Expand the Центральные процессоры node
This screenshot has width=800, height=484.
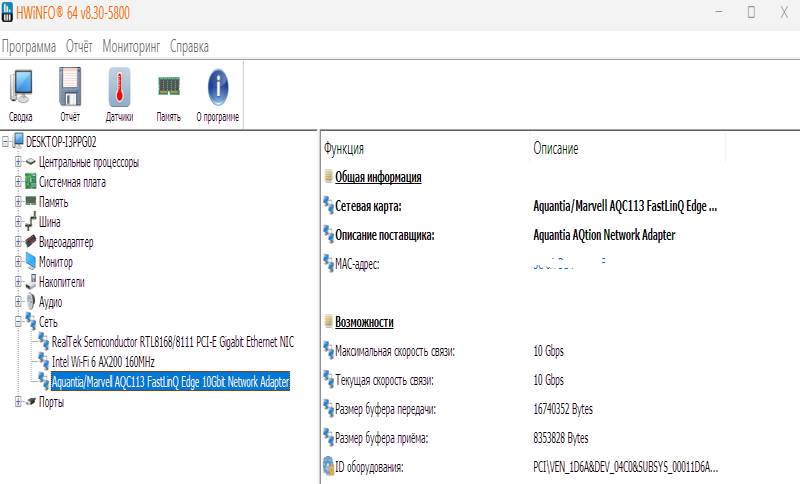coord(18,162)
